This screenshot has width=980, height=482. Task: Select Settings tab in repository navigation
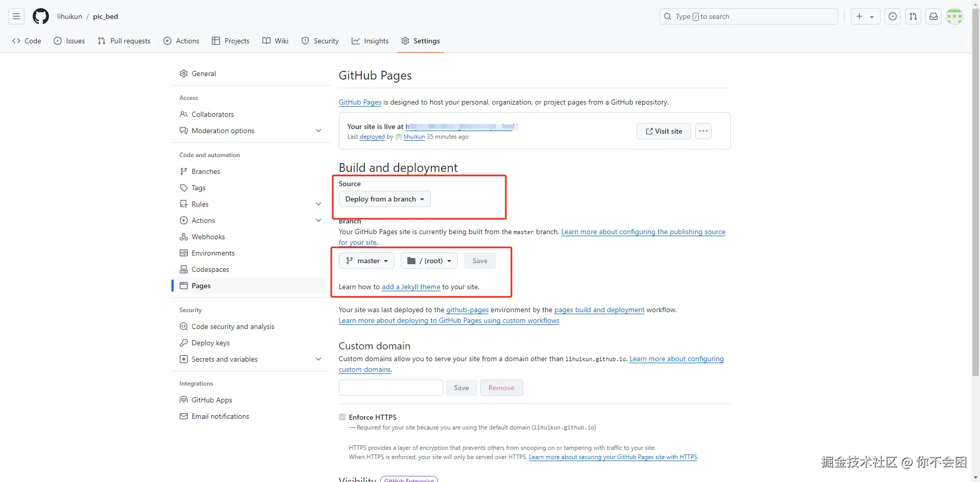pyautogui.click(x=421, y=41)
